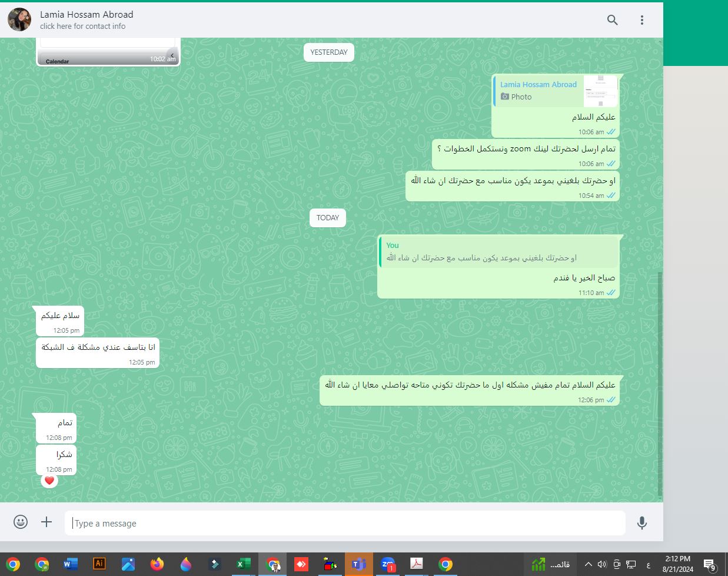Image resolution: width=728 pixels, height=576 pixels.
Task: Switch to Microsoft Teams in the taskbar
Action: [x=359, y=564]
